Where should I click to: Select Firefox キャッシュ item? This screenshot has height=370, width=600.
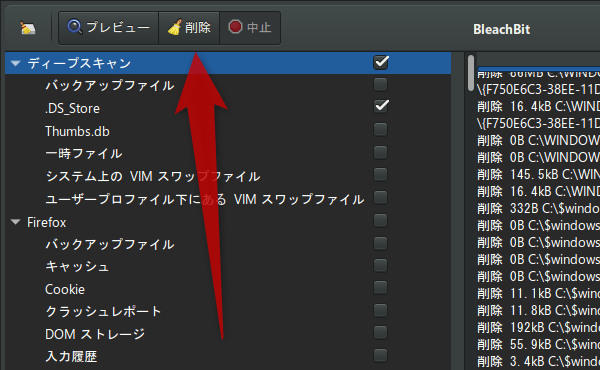point(77,267)
